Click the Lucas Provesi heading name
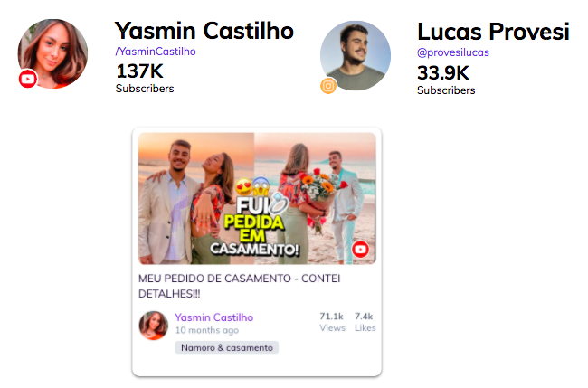The height and width of the screenshot is (388, 588). click(x=493, y=32)
